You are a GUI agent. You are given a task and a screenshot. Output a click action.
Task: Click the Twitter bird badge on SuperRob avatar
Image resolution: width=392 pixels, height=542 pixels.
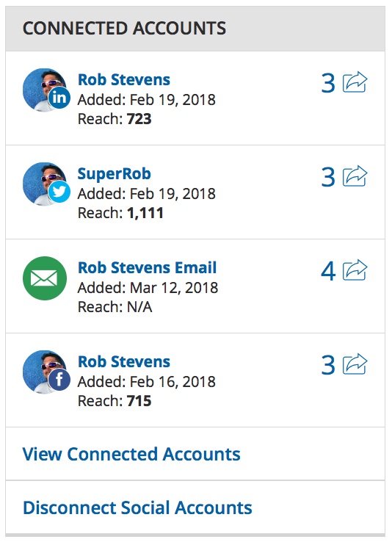[59, 192]
